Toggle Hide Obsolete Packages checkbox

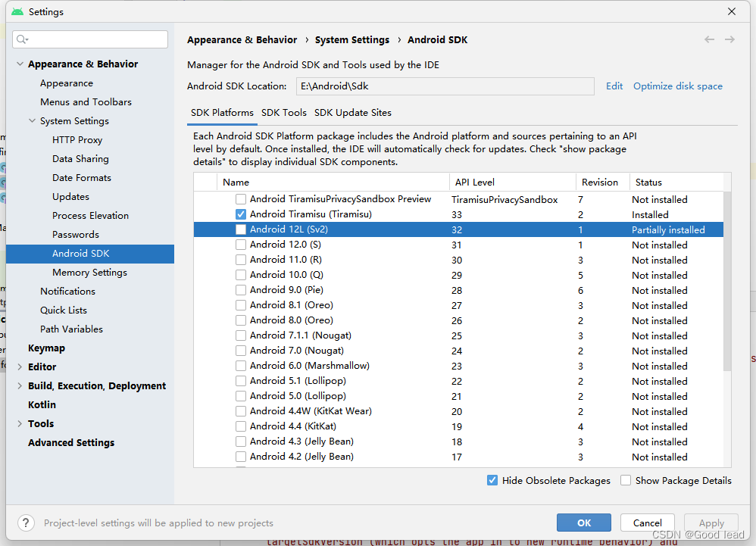point(492,480)
